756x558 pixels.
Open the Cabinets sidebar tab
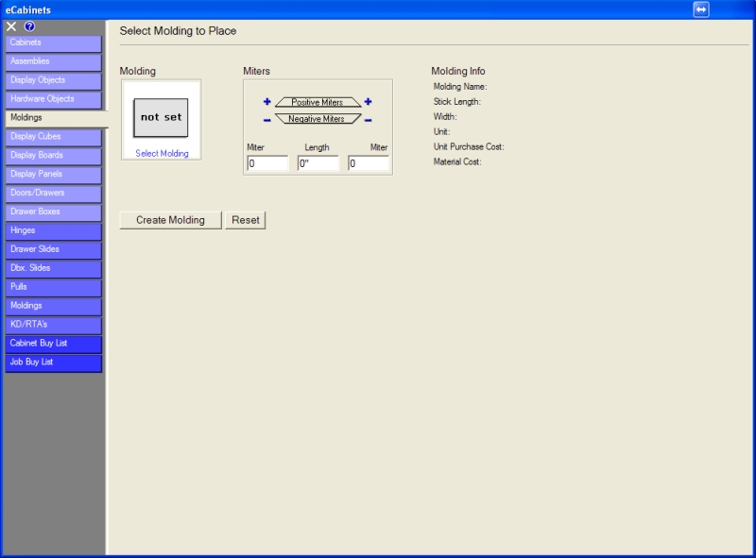tap(53, 43)
